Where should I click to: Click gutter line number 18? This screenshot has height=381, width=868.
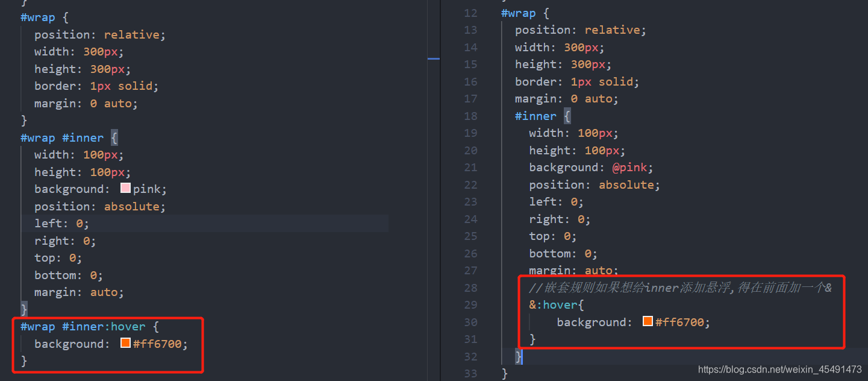pyautogui.click(x=471, y=116)
